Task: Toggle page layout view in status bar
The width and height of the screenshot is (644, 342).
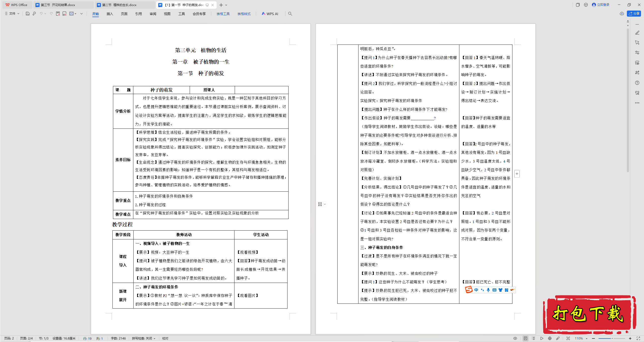Action: point(525,338)
